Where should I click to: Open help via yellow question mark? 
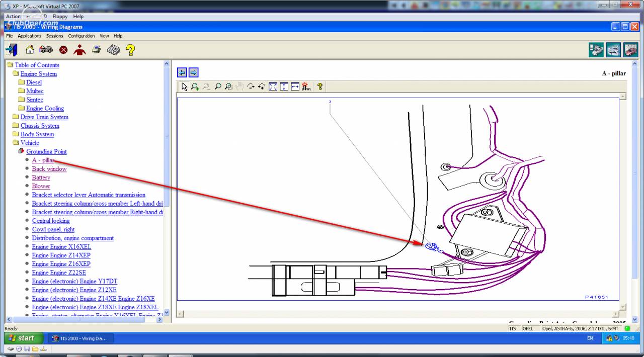(x=130, y=50)
